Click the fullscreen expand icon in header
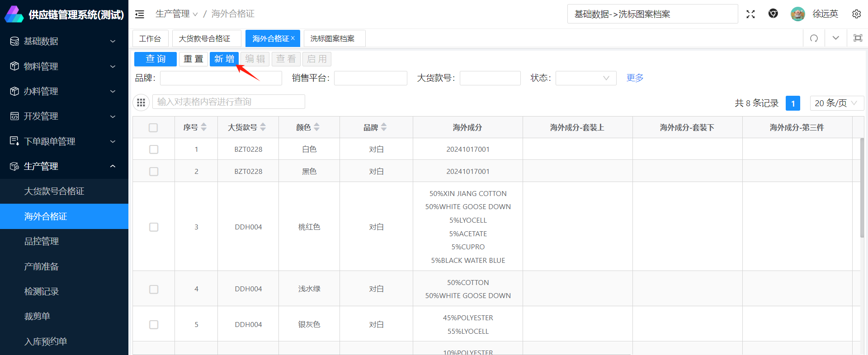 pyautogui.click(x=750, y=14)
